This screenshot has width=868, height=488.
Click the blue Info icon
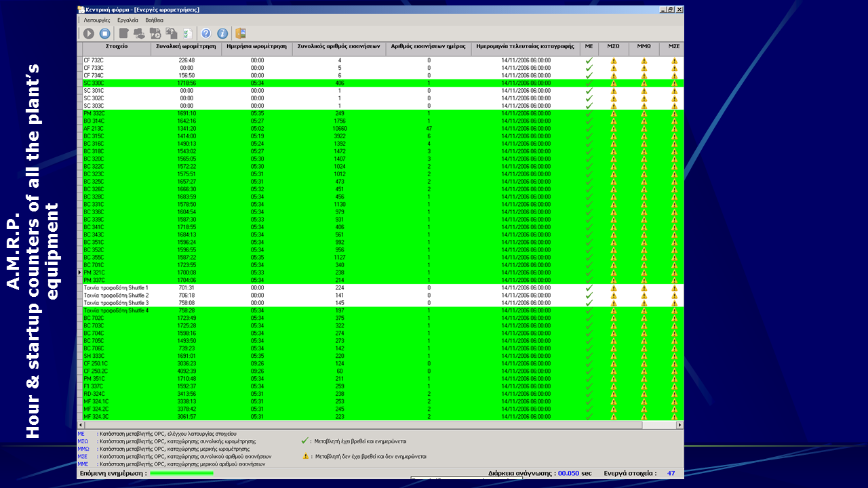(x=222, y=33)
